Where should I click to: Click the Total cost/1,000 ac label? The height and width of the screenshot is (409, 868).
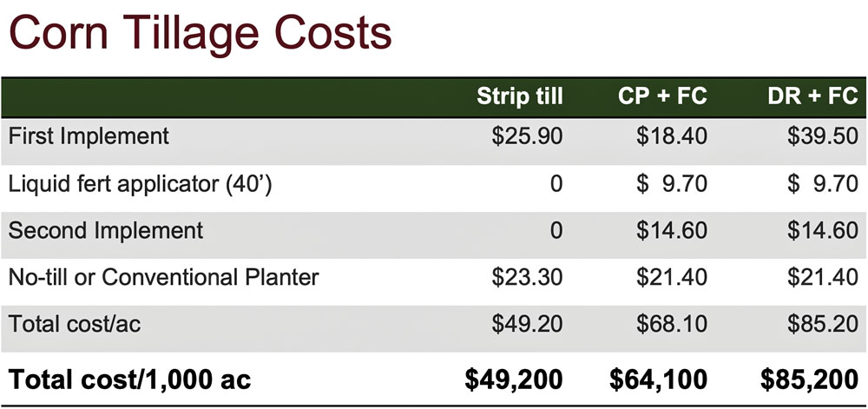pos(130,379)
